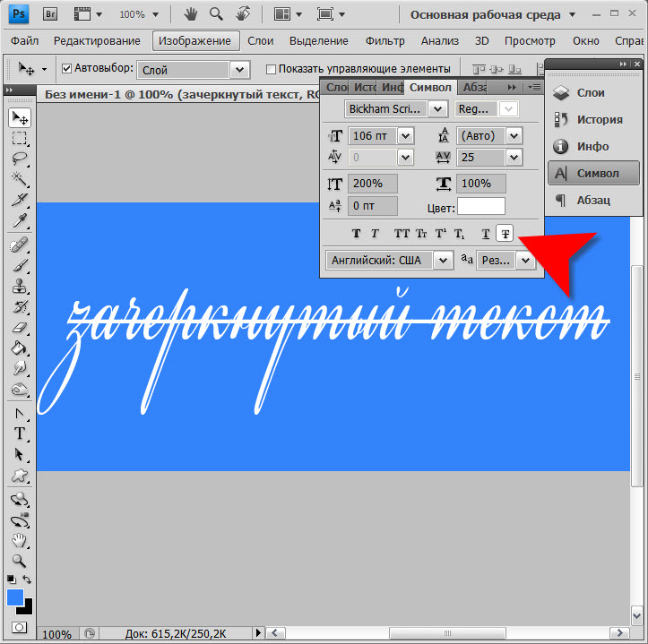Open the Изображение menu
Screen dimensions: 648x644
point(195,41)
